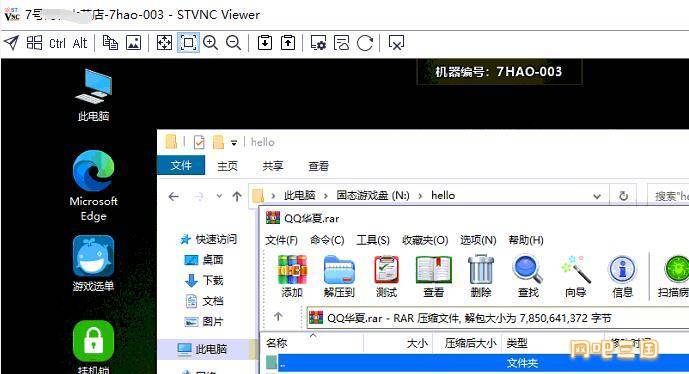Click 固态游戏盘 (N:) in address breadcrumb
Image resolution: width=689 pixels, height=374 pixels.
(373, 196)
